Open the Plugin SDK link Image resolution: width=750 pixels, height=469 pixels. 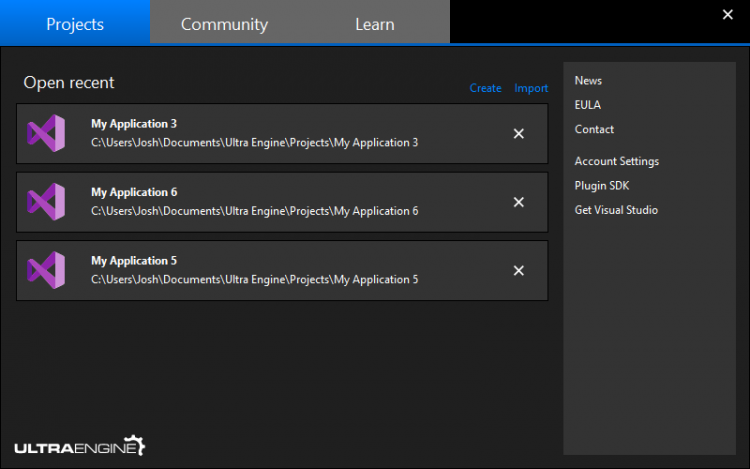tap(601, 185)
